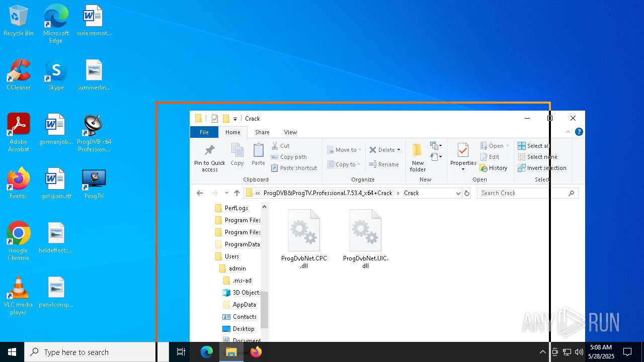
Task: Open the Easy access dropdown icon
Action: [436, 157]
